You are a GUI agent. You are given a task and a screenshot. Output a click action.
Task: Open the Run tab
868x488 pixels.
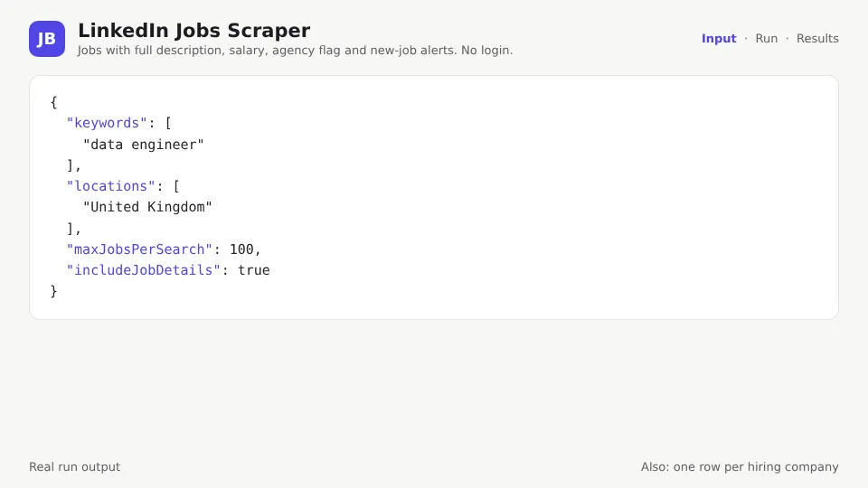(766, 39)
